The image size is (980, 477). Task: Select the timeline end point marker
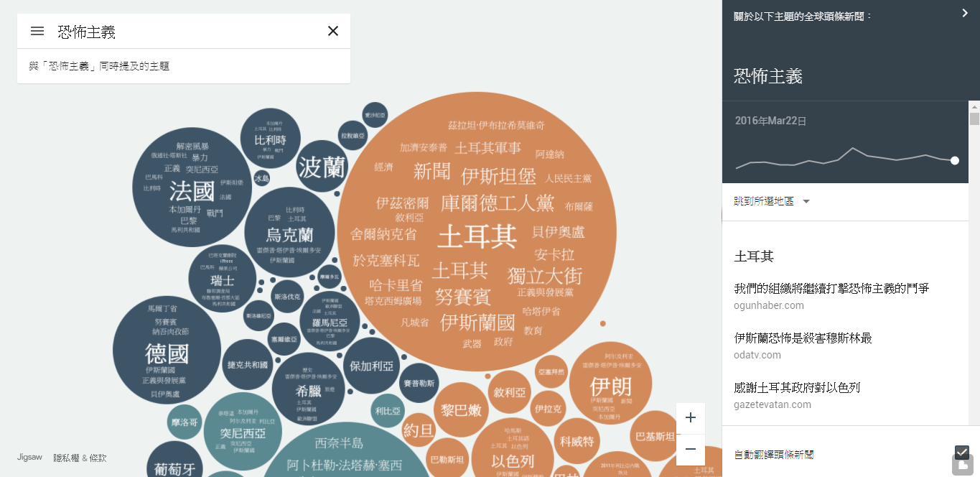click(955, 161)
